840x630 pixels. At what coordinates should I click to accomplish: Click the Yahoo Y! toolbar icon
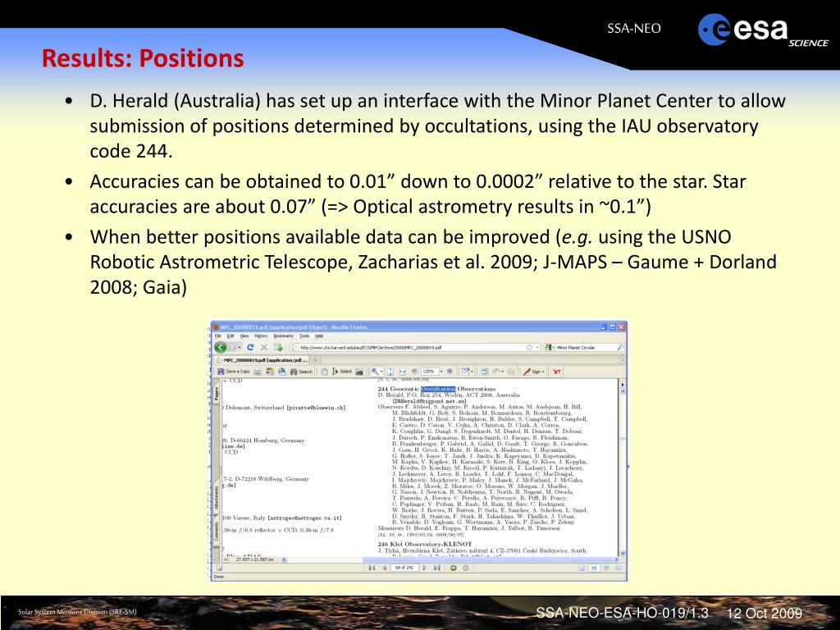(x=557, y=372)
